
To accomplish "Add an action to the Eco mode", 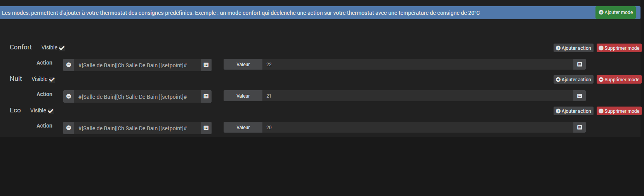I will [573, 111].
